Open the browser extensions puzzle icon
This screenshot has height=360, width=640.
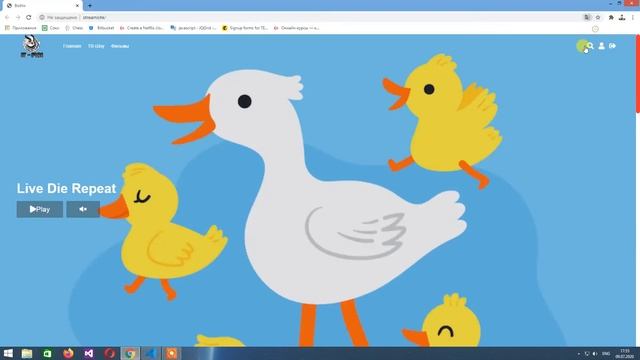point(611,17)
